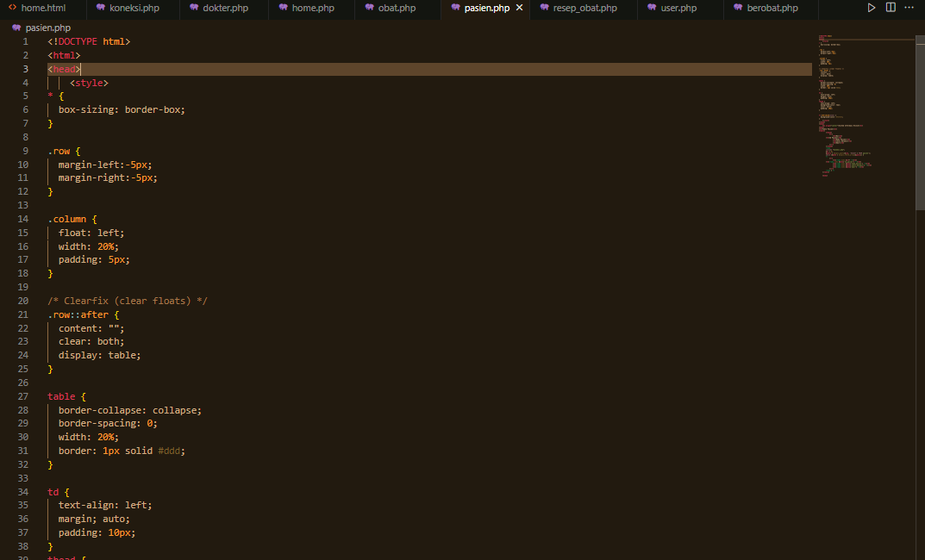
Task: Close the pasien.php tab
Action: (x=519, y=8)
